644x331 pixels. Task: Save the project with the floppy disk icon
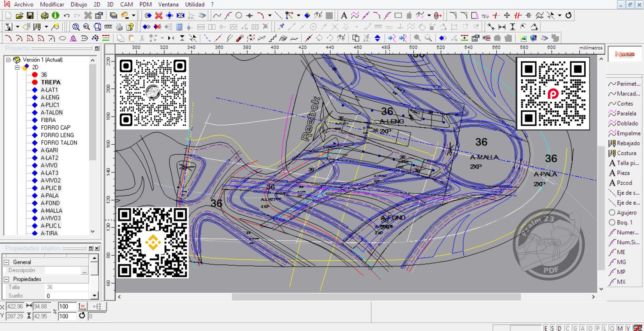(x=30, y=15)
